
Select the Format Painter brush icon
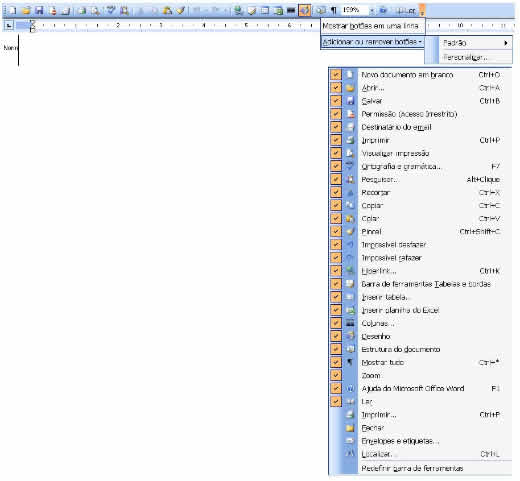(181, 10)
